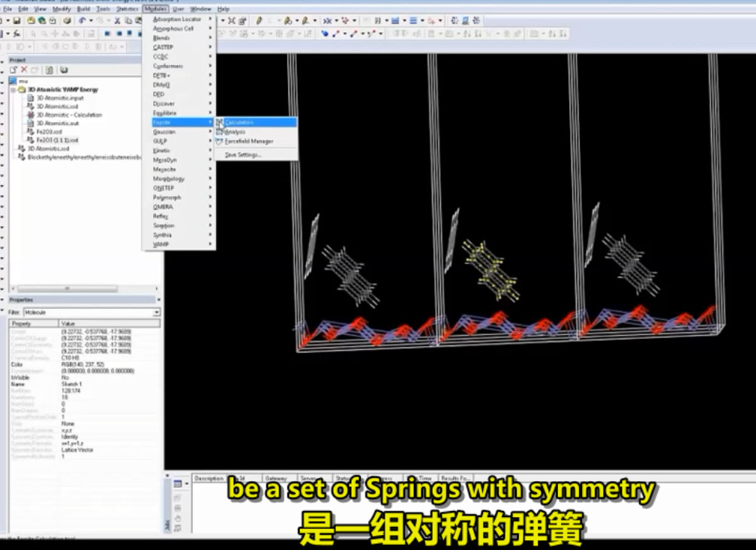Choose CASTEP from Modules menu
This screenshot has height=550, width=756.
click(178, 47)
